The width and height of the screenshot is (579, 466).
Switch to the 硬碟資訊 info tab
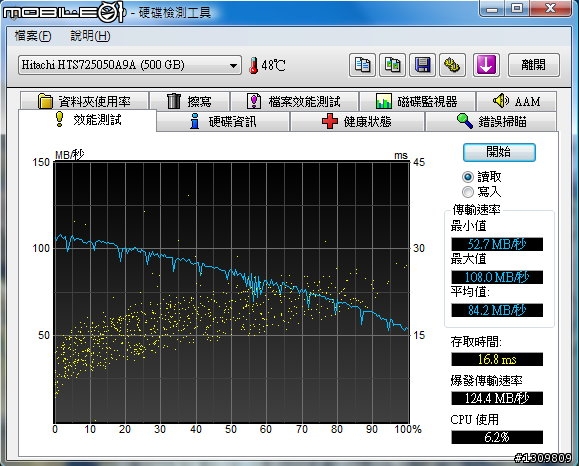(223, 121)
